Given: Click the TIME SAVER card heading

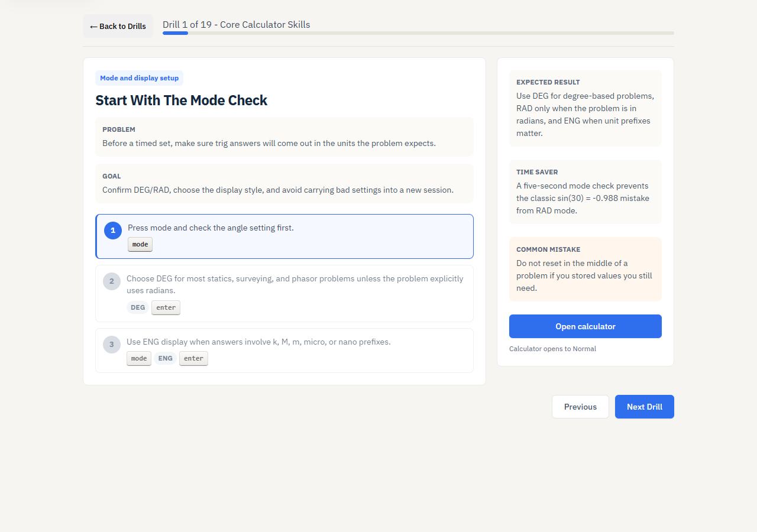Looking at the screenshot, I should click(x=537, y=172).
